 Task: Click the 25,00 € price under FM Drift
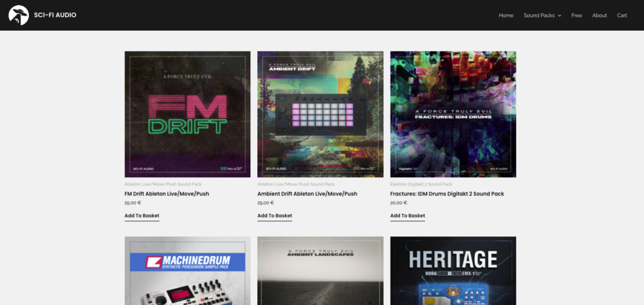click(x=133, y=202)
